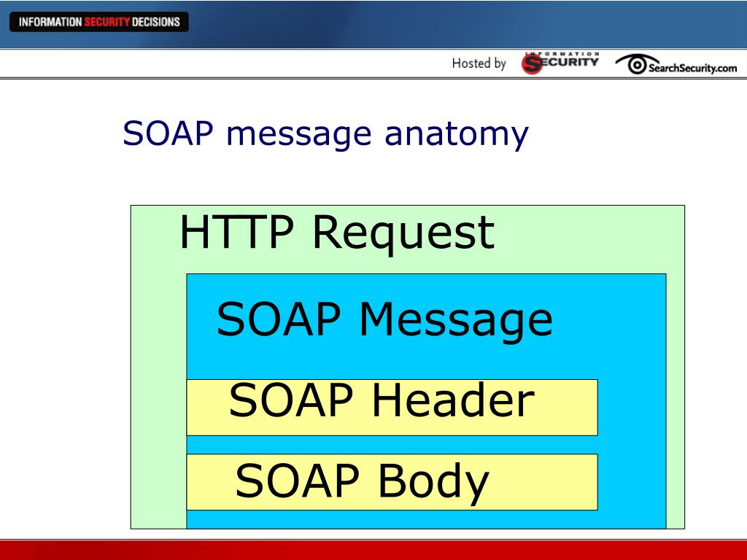This screenshot has height=560, width=747.
Task: Click the Information Security Decisions banner logo
Action: click(99, 22)
